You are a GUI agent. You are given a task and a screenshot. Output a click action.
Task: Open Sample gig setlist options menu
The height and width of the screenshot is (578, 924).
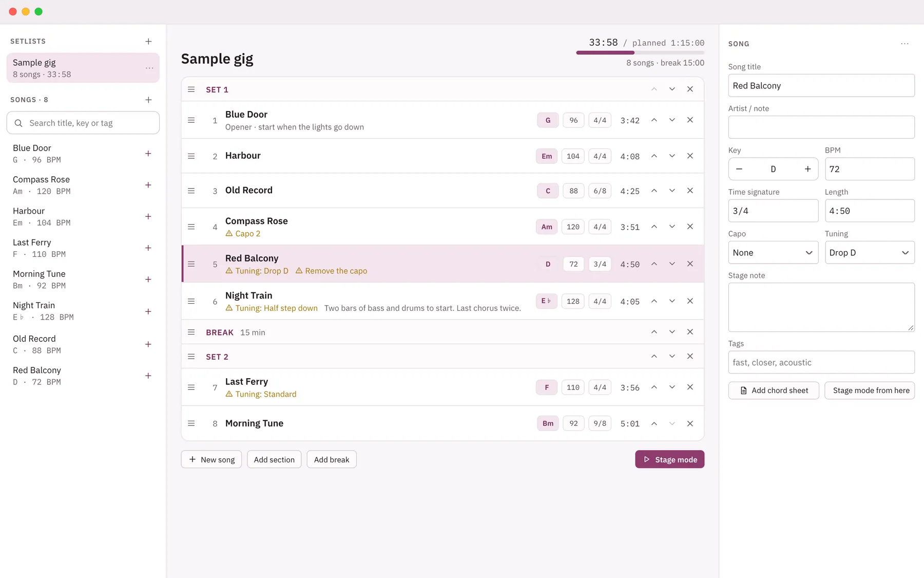[149, 68]
